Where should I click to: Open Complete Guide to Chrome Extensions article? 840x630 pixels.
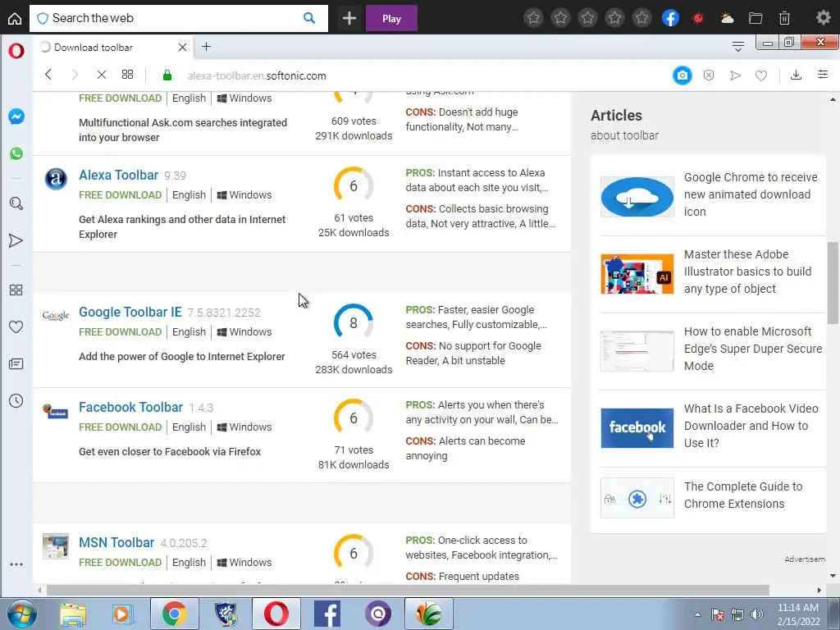(743, 495)
